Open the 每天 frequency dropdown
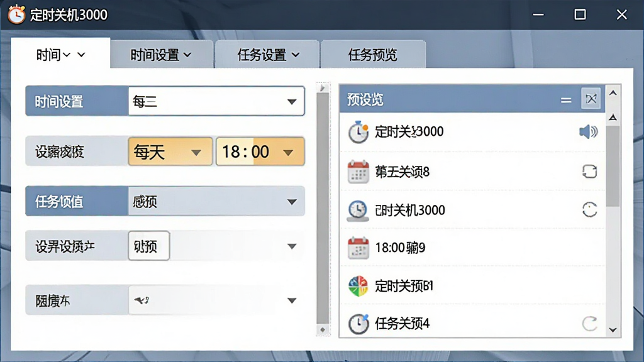 170,152
